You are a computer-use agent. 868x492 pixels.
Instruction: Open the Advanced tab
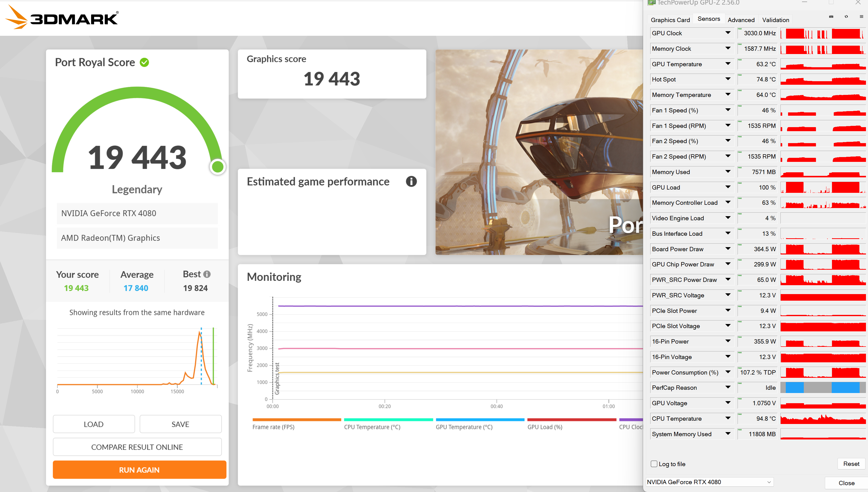(741, 20)
